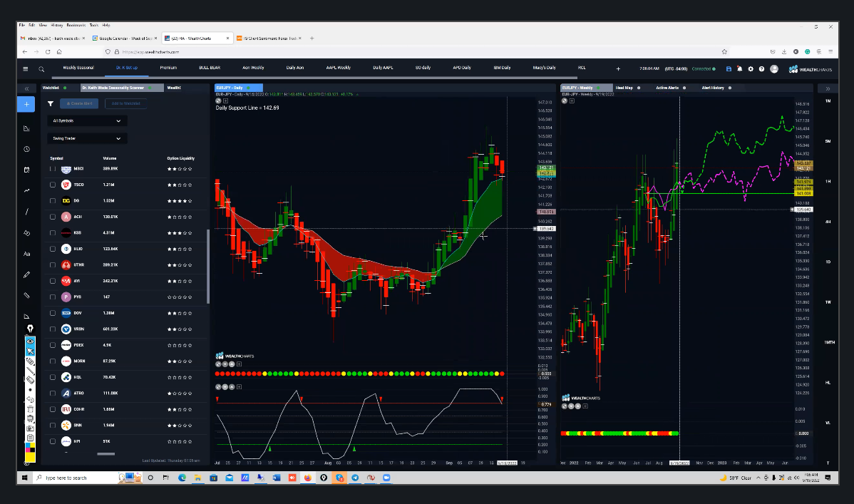Screen dimensions: 854x504
Task: Select the highlighter tool in annotation toolbar
Action: (x=31, y=361)
